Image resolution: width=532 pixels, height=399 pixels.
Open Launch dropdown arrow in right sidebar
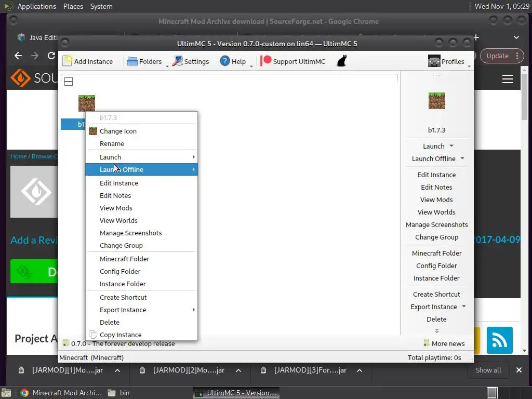click(451, 146)
